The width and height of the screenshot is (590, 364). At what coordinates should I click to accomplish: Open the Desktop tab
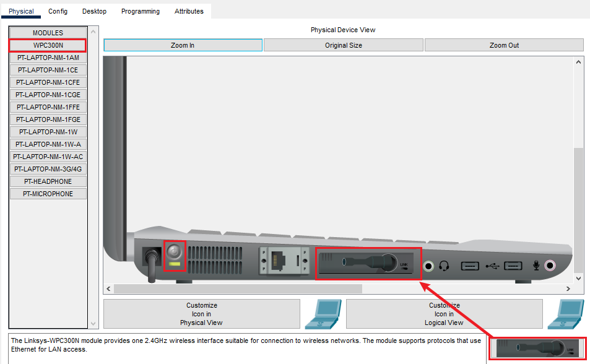click(x=94, y=11)
